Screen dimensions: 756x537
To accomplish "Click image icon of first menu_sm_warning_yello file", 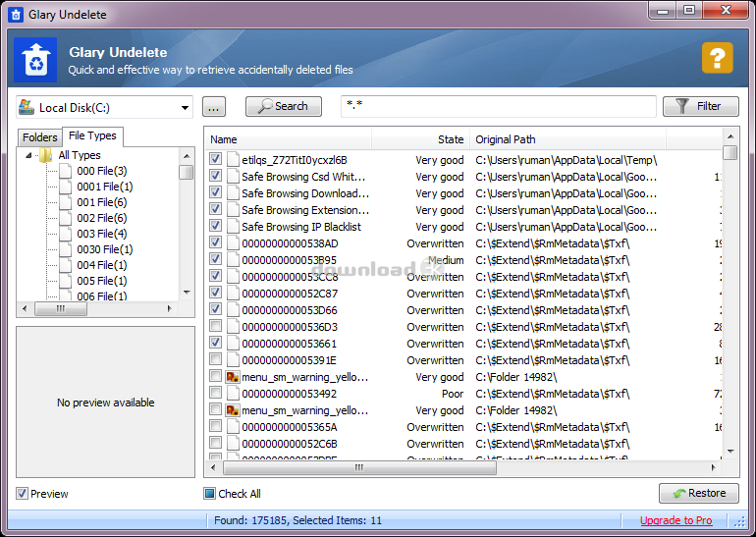I will tap(233, 377).
